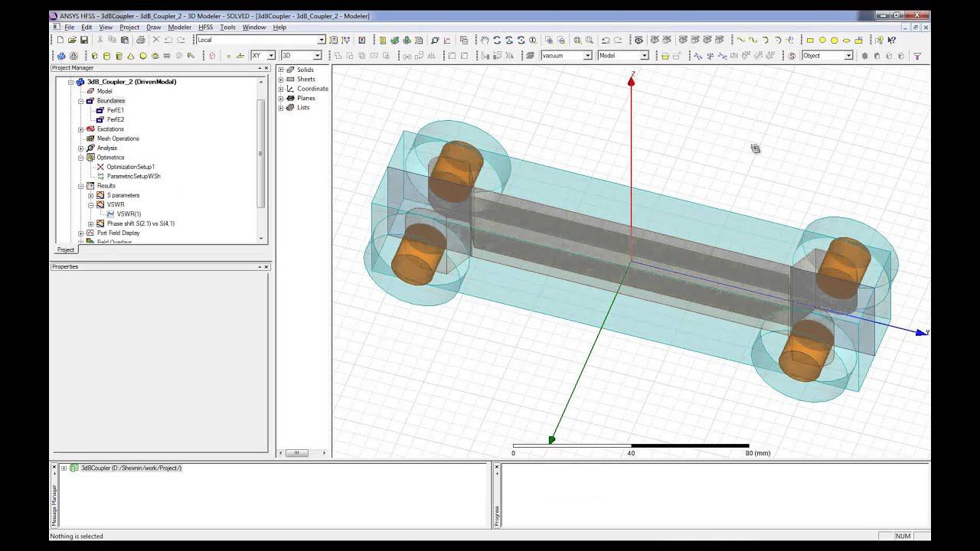
Task: Select the Pan hand tool
Action: [484, 40]
